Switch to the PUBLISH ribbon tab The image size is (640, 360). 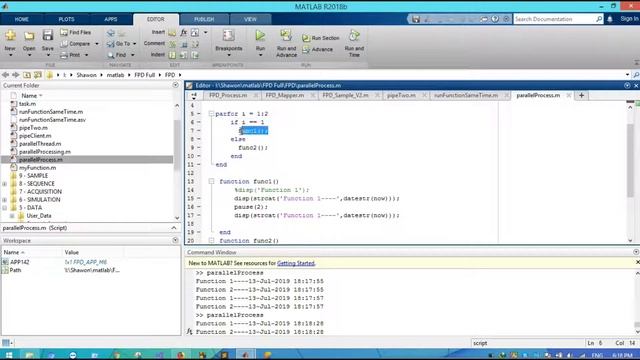tap(204, 19)
